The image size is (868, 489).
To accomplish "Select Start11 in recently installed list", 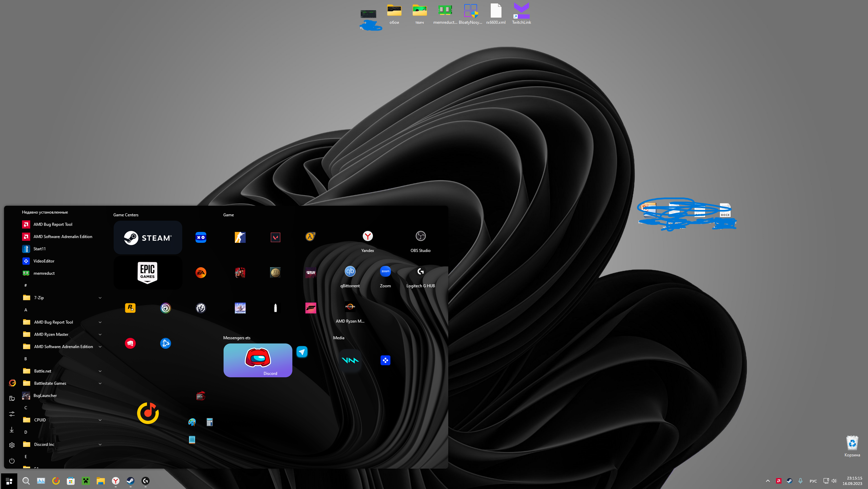I will 39,249.
